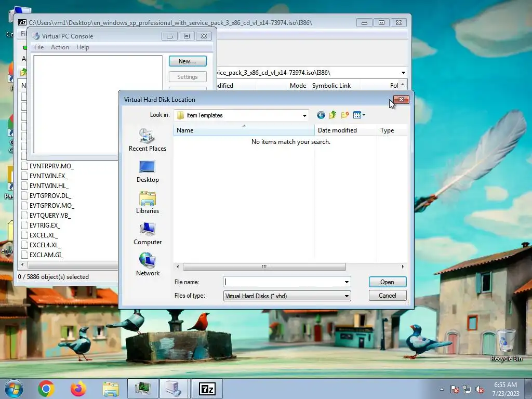Click the Settings button in Virtual PC Console
The image size is (532, 399).
point(188,77)
